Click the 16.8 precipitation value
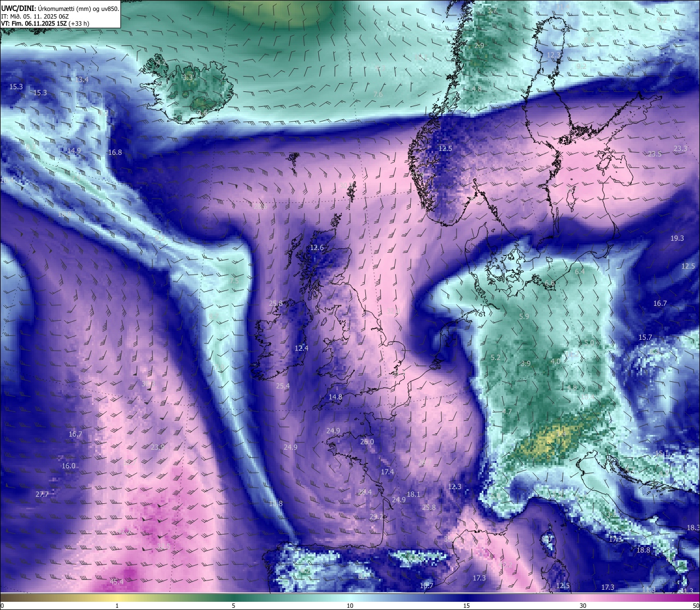 (115, 153)
